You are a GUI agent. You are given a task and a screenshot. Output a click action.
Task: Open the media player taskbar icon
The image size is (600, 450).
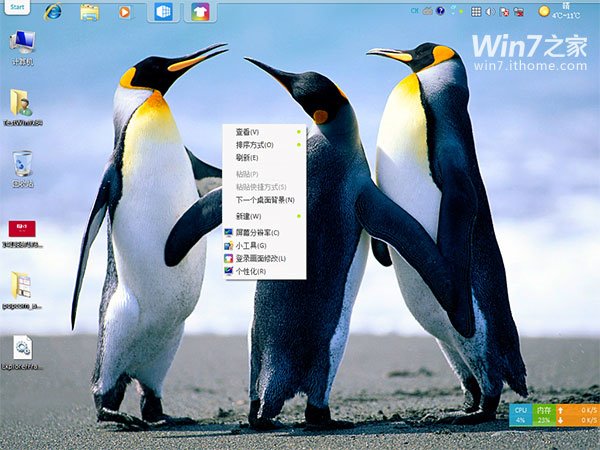[125, 12]
